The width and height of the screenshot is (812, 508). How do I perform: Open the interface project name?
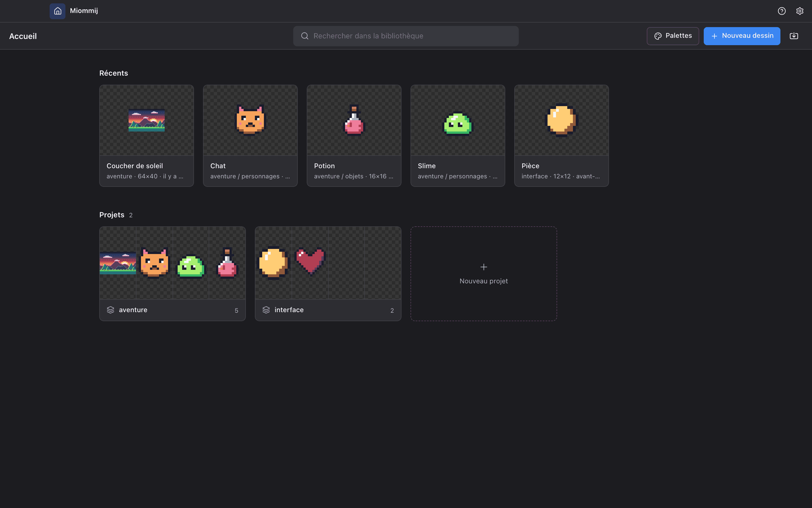[289, 310]
